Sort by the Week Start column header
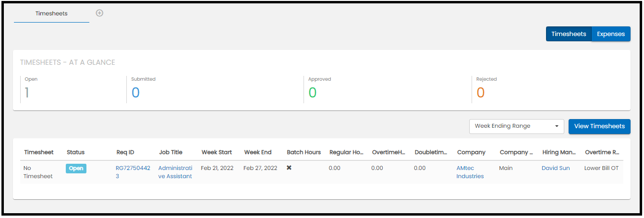 [217, 152]
